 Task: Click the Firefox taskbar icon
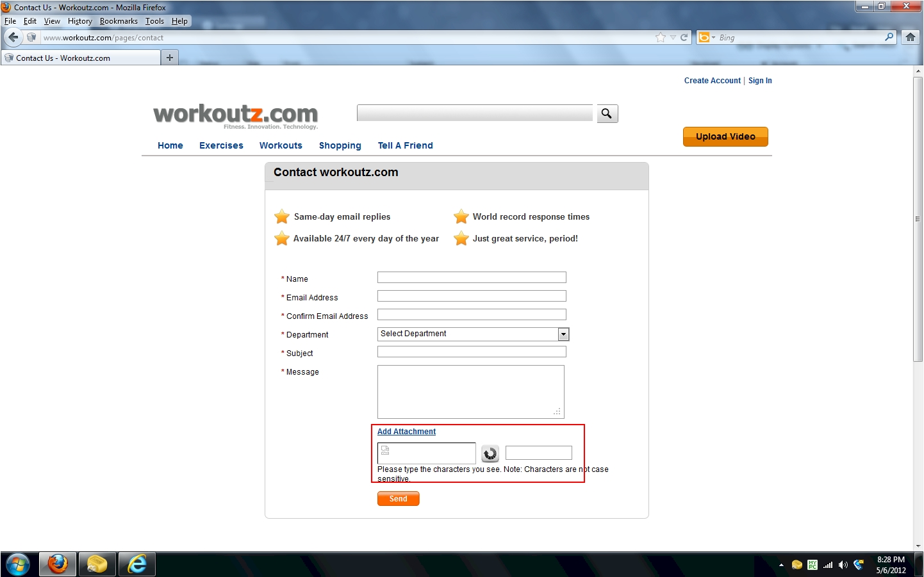coord(58,564)
